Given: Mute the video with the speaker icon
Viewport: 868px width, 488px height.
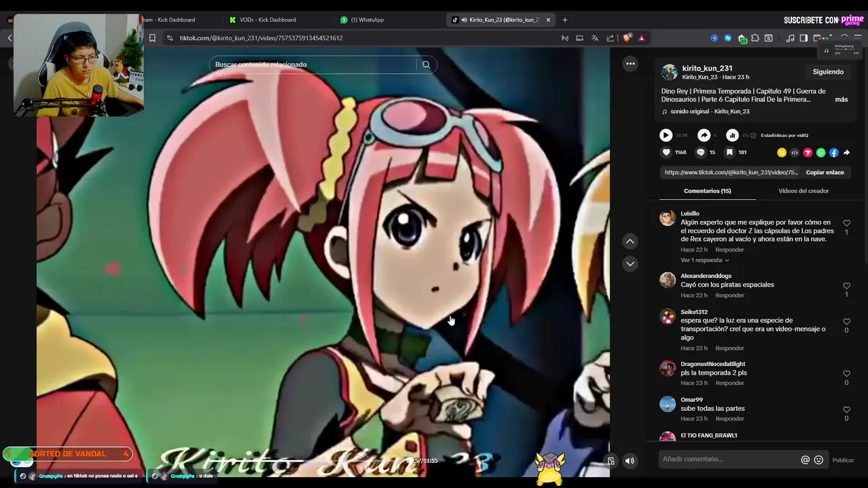Looking at the screenshot, I should 629,461.
